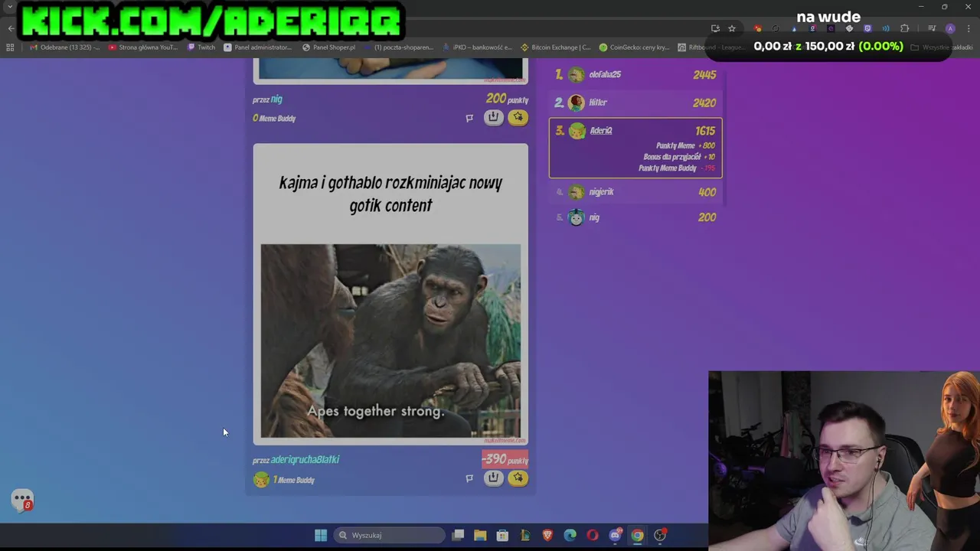
Task: Click the AderiQ name link in the leaderboard
Action: pyautogui.click(x=601, y=131)
